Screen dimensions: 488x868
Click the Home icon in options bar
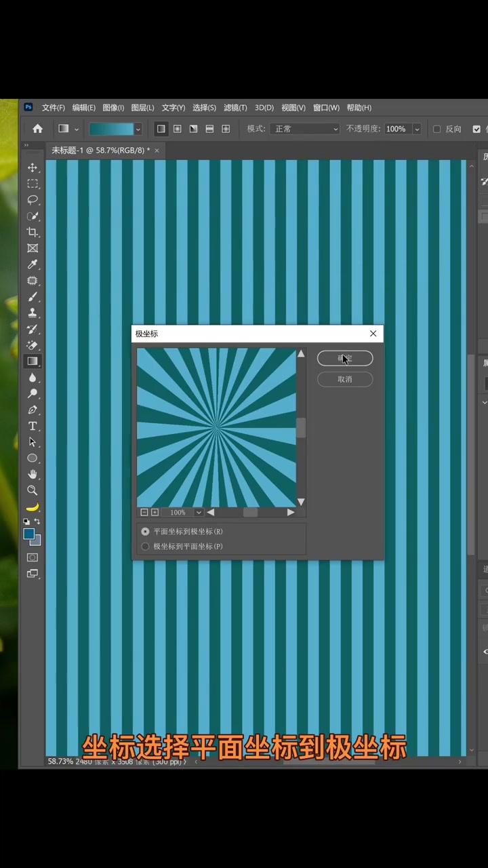(38, 129)
